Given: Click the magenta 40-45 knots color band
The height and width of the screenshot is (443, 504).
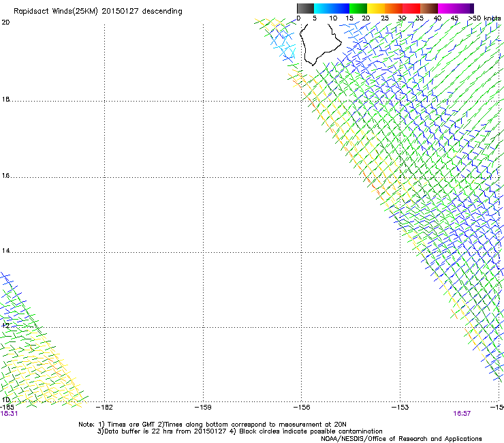Looking at the screenshot, I should pos(447,8).
